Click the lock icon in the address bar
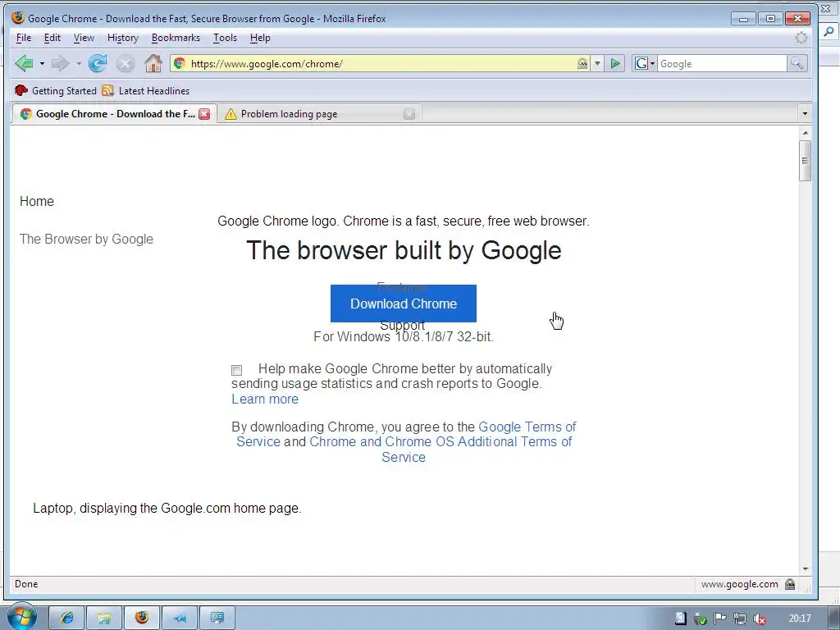Viewport: 840px width, 630px height. 582,64
